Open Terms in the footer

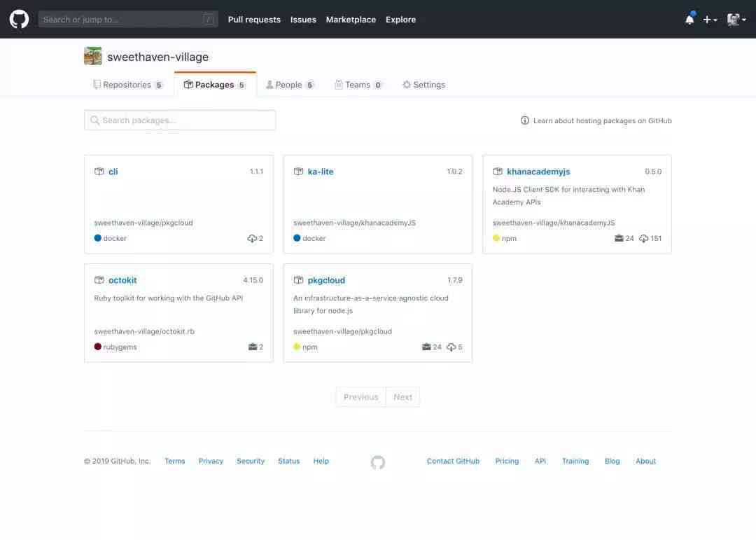[x=174, y=461]
